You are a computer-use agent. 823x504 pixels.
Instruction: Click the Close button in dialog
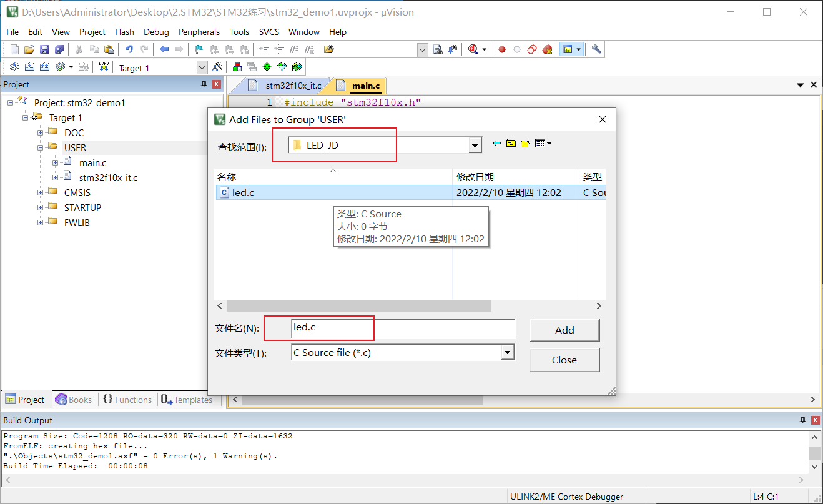tap(564, 360)
